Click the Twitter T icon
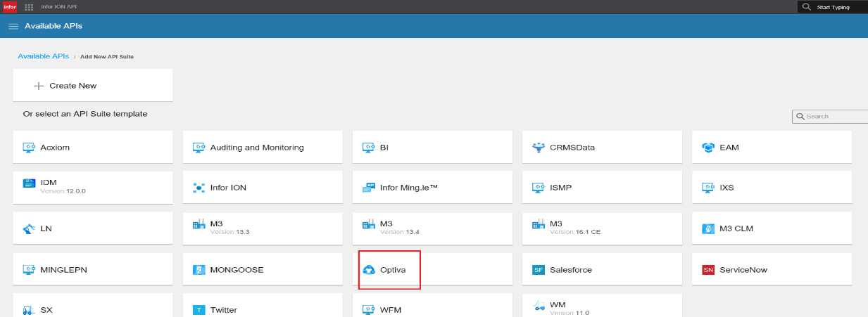The width and height of the screenshot is (868, 317). point(199,310)
